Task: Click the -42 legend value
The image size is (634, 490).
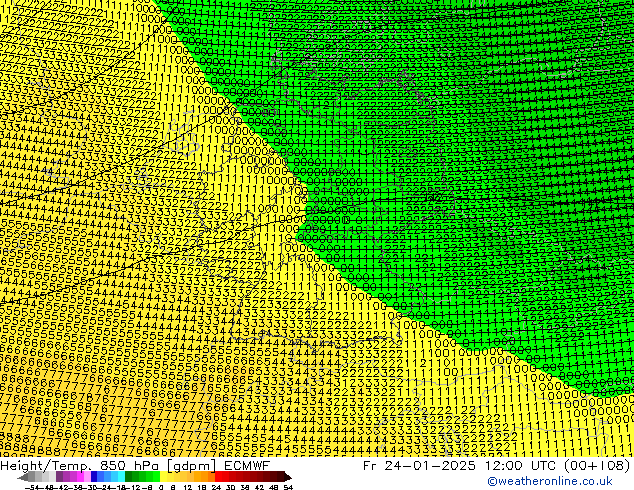Action: coord(63,488)
